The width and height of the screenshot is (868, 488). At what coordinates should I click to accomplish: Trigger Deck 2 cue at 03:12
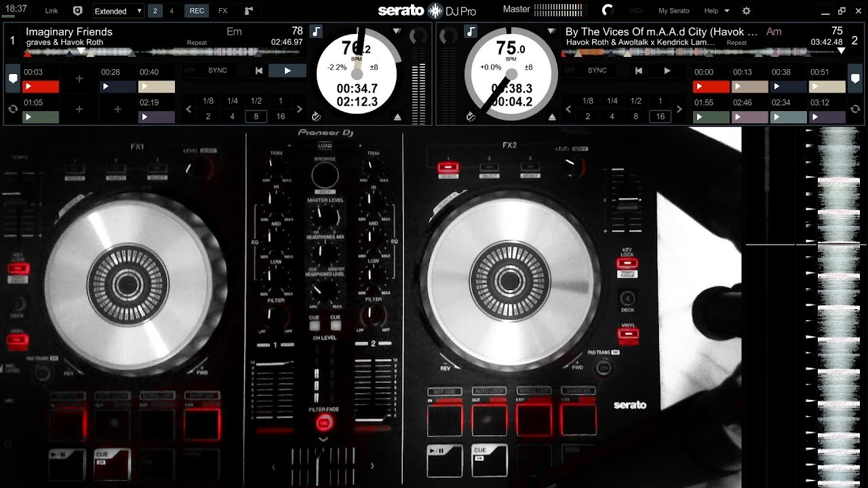827,117
